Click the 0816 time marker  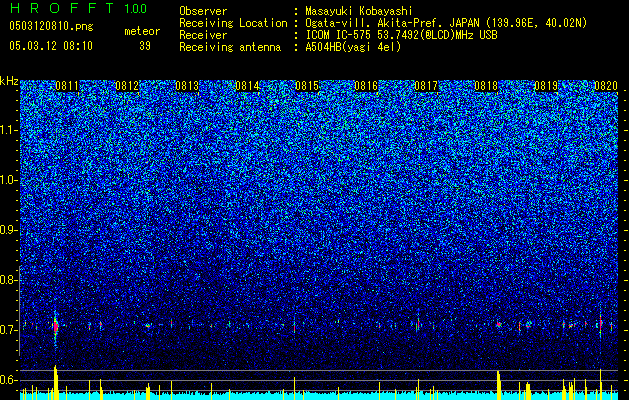pyautogui.click(x=366, y=86)
